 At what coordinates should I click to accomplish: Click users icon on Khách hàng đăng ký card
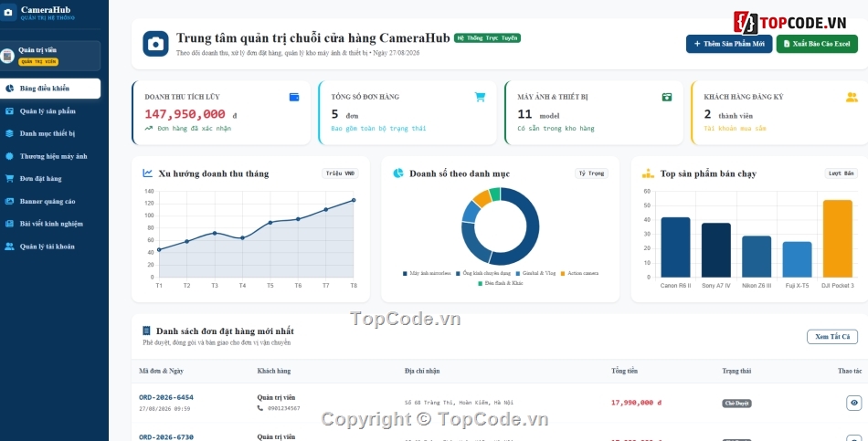tap(852, 98)
